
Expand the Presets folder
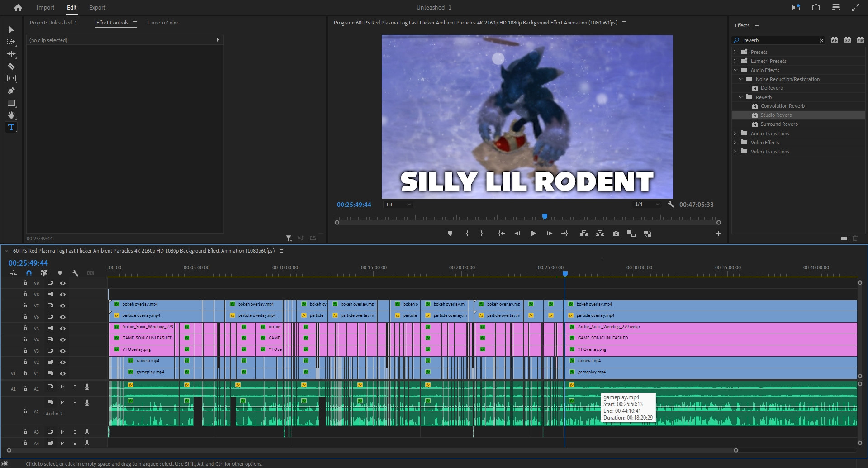(x=735, y=52)
